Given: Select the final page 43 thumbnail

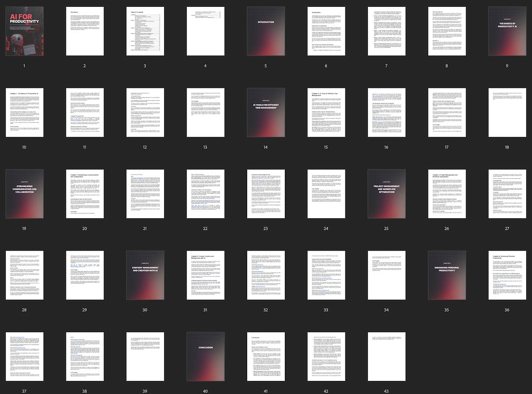Looking at the screenshot, I should pos(386,356).
